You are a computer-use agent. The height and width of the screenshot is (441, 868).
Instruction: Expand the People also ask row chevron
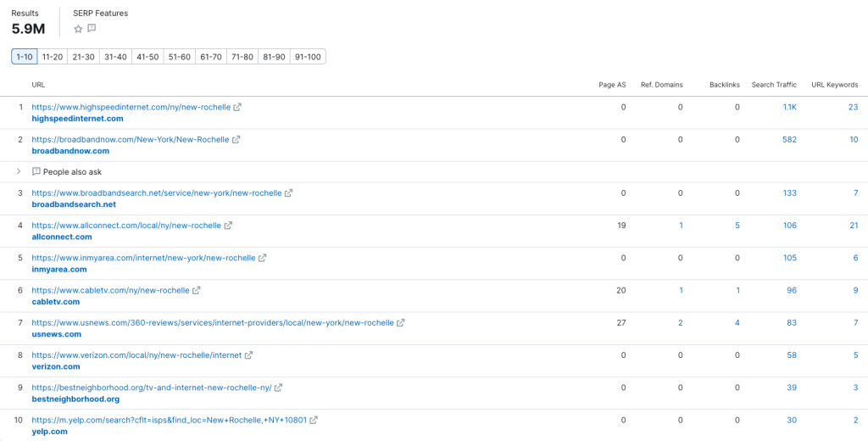coord(19,172)
